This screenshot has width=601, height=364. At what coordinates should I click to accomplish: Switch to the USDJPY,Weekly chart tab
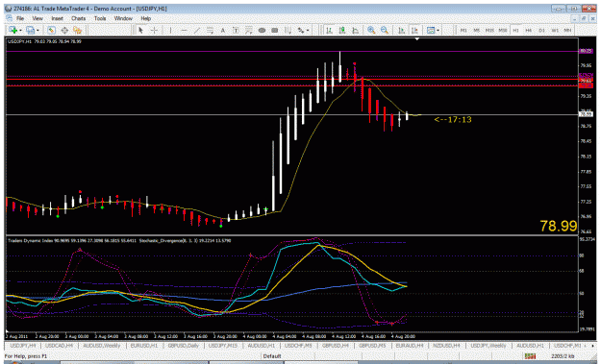pos(488,346)
